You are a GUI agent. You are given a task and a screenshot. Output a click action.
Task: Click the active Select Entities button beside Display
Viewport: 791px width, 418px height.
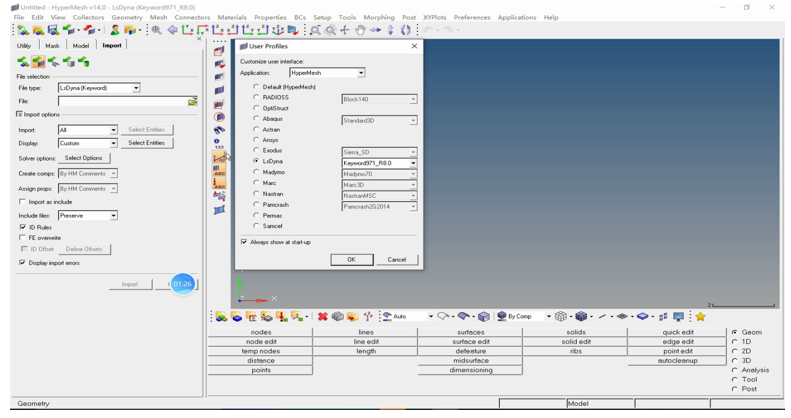pyautogui.click(x=146, y=143)
